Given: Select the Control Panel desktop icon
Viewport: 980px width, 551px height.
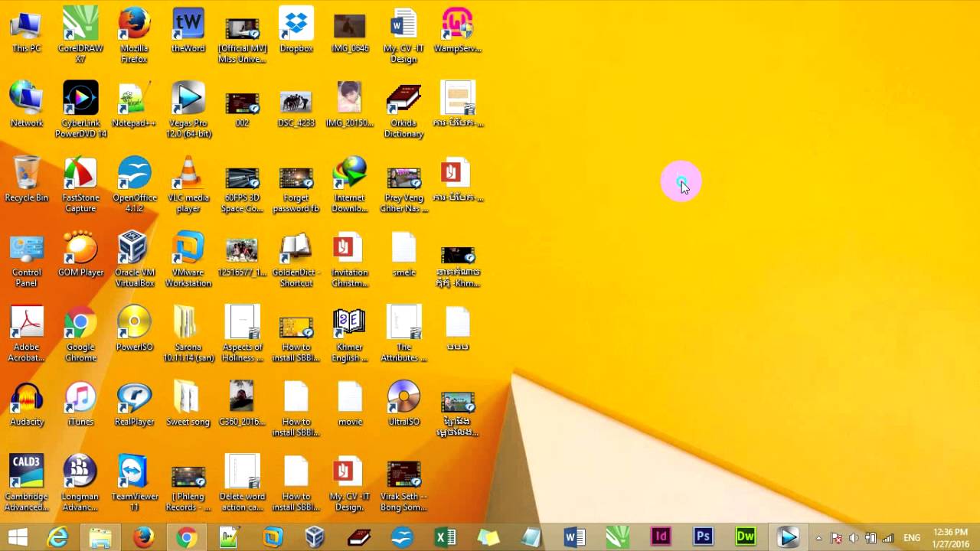Looking at the screenshot, I should pyautogui.click(x=26, y=260).
